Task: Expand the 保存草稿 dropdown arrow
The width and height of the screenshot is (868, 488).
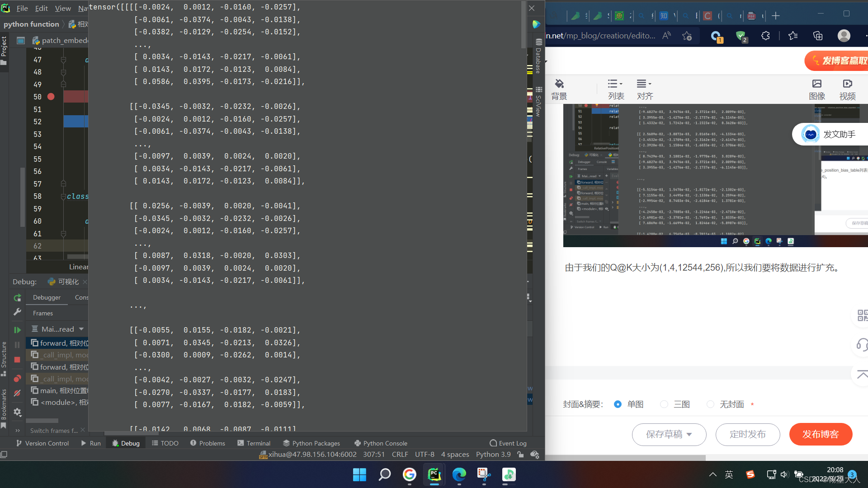Action: click(x=689, y=434)
